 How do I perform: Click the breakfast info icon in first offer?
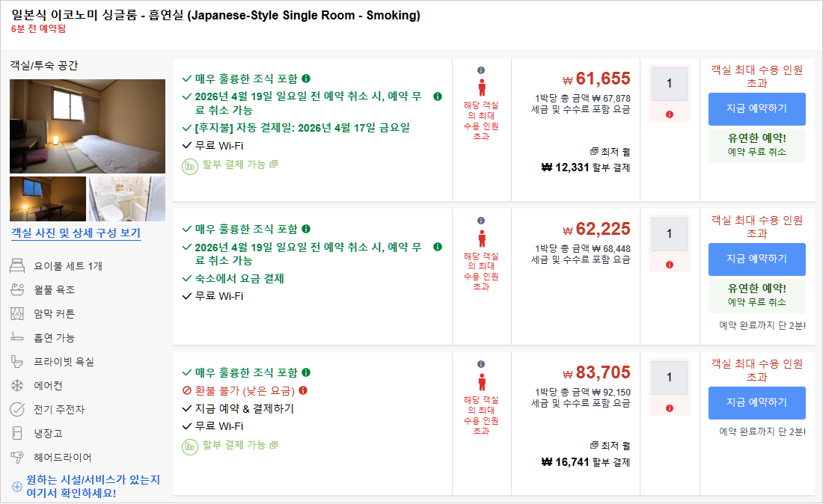pos(307,79)
